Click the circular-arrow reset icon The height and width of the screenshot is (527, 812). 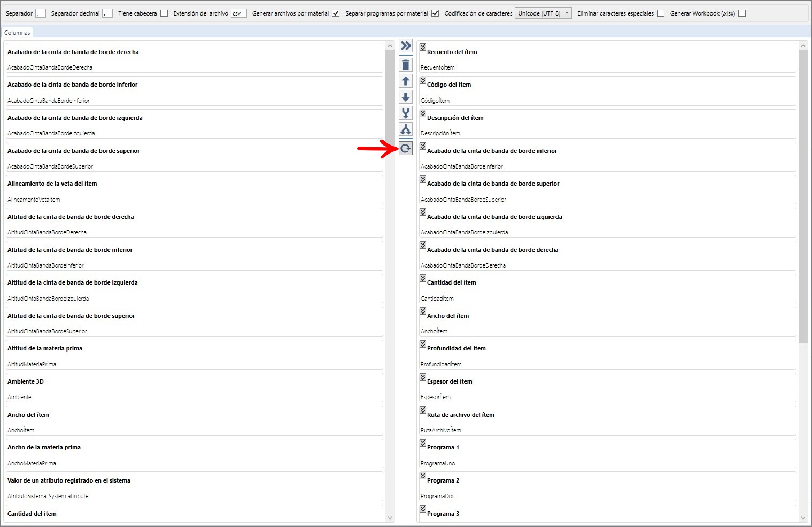pos(406,148)
